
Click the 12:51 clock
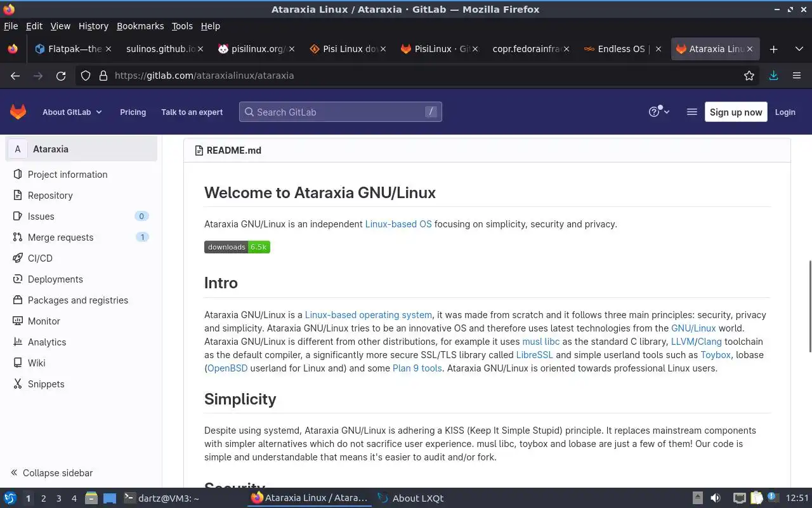click(797, 498)
